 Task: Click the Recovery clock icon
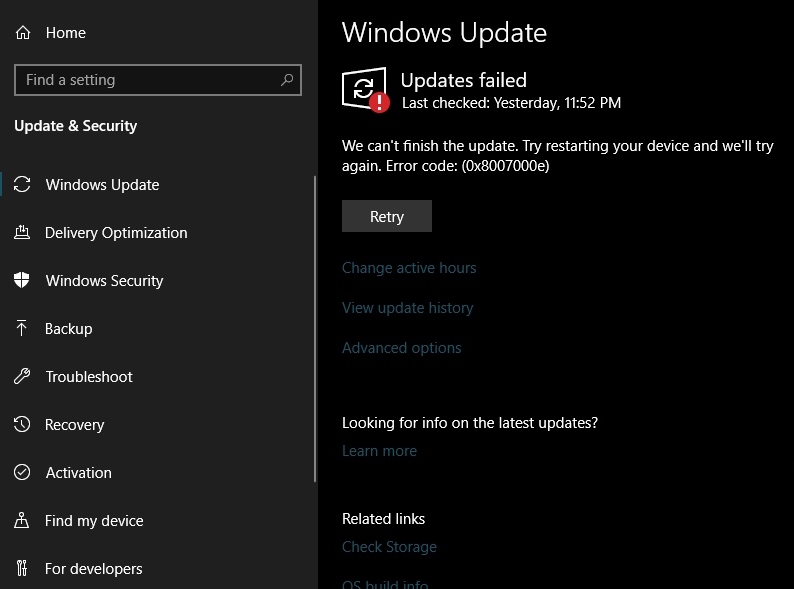click(22, 424)
